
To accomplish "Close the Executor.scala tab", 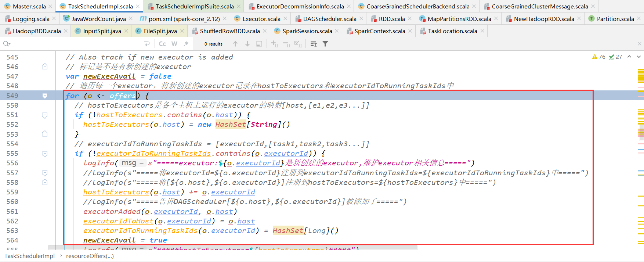I will click(x=285, y=18).
